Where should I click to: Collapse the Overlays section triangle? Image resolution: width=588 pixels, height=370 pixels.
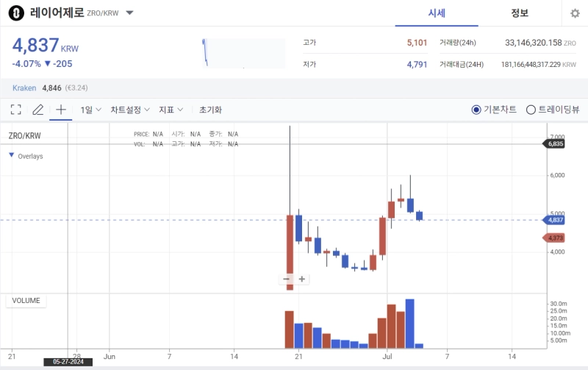tap(12, 156)
